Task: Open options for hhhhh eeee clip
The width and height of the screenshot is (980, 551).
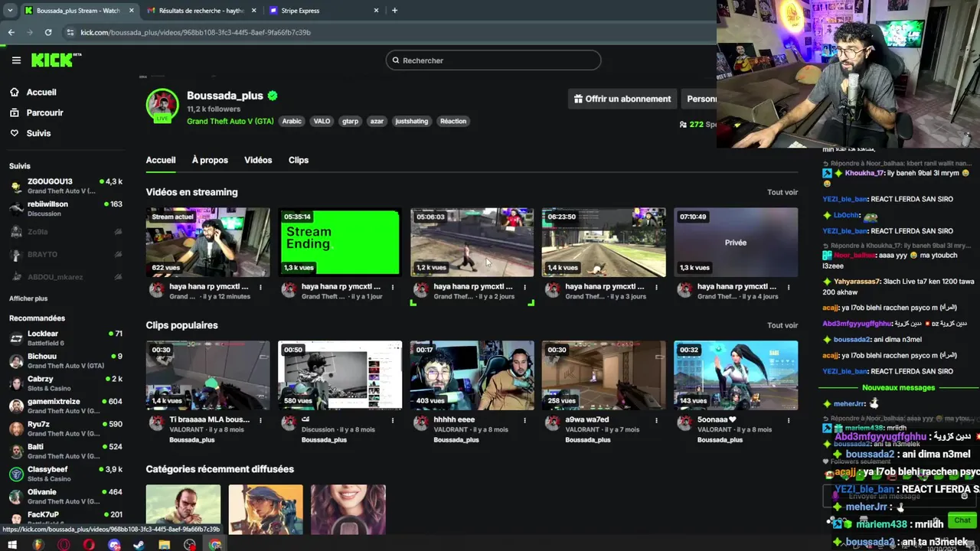Action: tap(524, 420)
